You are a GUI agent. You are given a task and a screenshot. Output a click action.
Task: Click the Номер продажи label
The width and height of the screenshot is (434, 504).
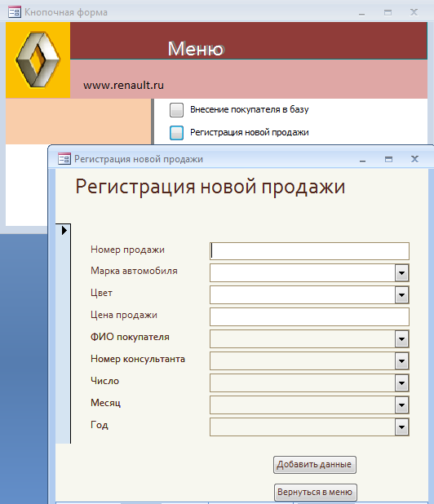point(127,250)
